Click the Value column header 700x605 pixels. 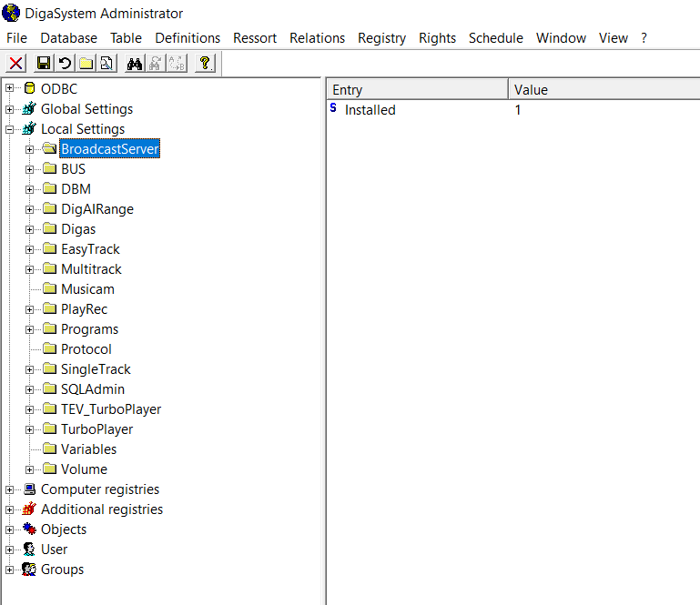point(531,89)
